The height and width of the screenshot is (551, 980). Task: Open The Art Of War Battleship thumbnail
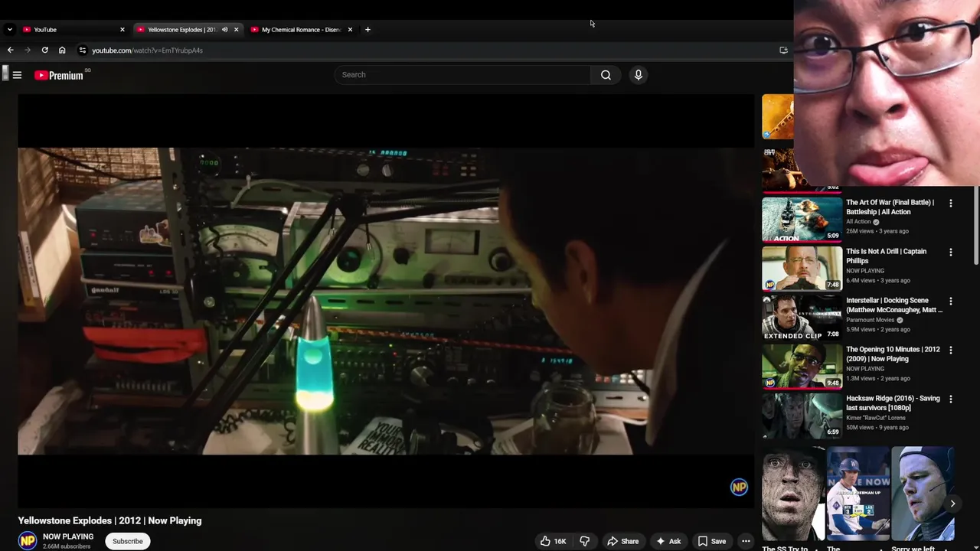(802, 220)
